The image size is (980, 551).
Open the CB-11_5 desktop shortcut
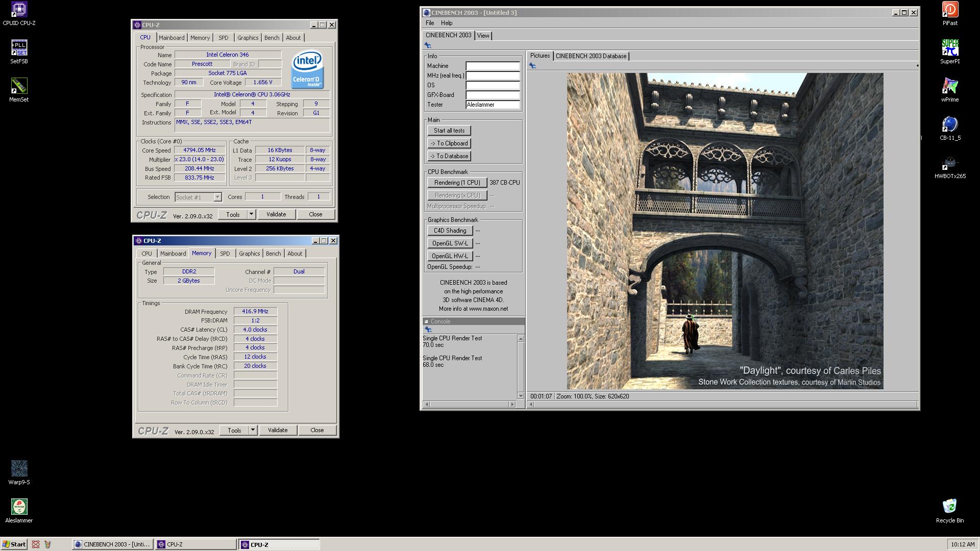tap(950, 128)
